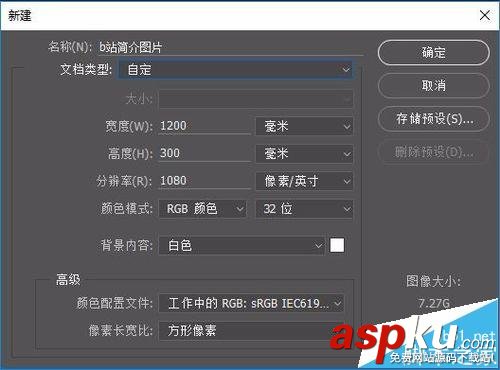Image resolution: width=500 pixels, height=370 pixels.
Task: Open 背景内容 dropdown showing 白色
Action: 241,246
